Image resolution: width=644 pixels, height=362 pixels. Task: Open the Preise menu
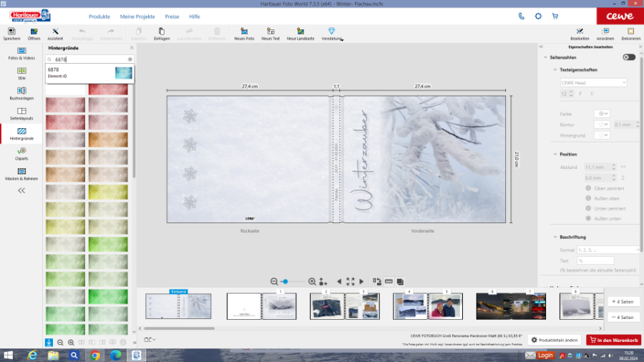(172, 16)
